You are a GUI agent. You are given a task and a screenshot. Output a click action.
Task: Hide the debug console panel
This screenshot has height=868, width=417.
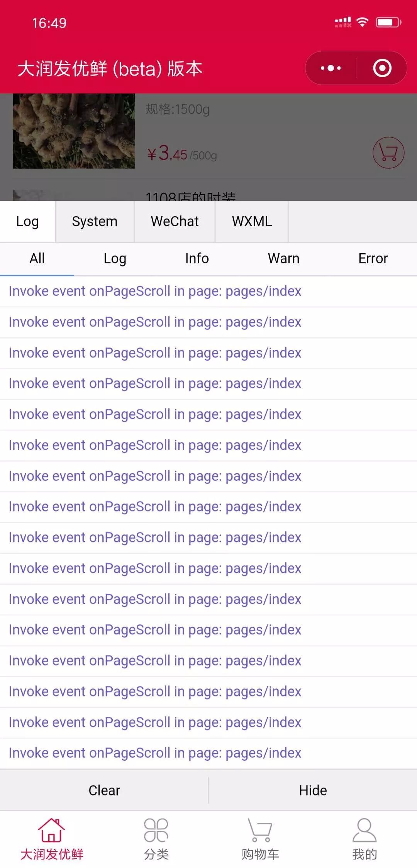[313, 790]
